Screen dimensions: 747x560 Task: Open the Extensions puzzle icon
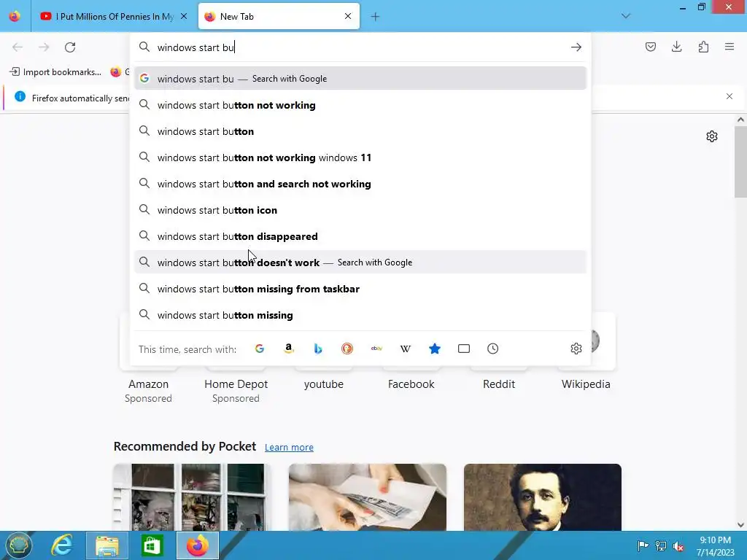point(703,47)
